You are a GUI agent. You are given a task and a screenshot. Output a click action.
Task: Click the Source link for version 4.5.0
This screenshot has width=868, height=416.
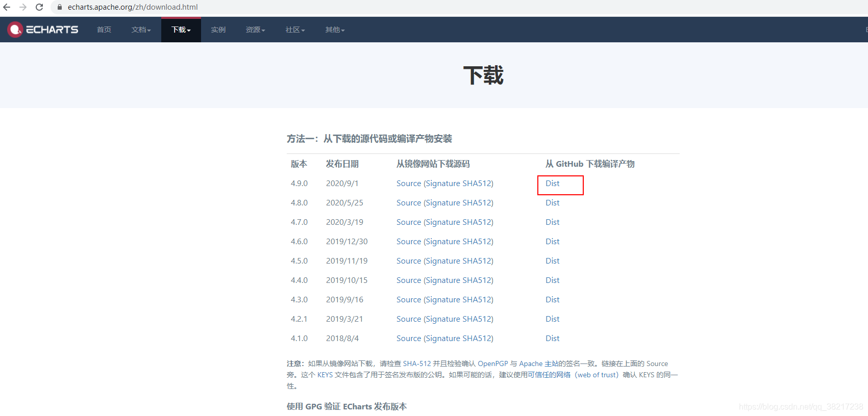click(x=409, y=261)
